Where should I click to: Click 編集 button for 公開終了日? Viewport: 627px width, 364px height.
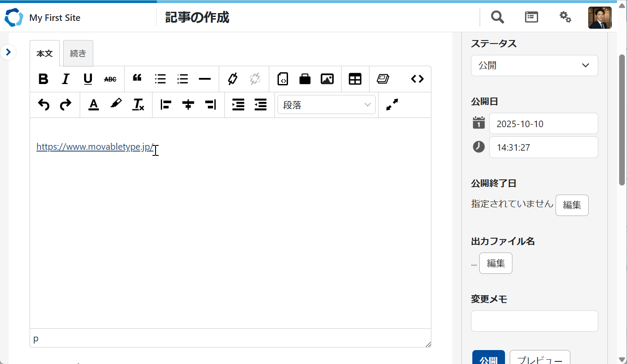click(x=572, y=205)
